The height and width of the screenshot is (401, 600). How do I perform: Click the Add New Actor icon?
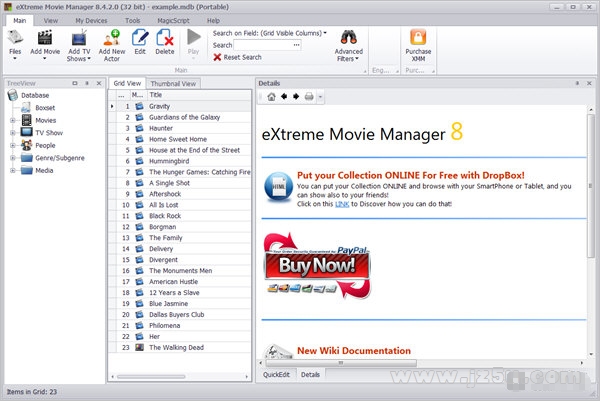112,37
